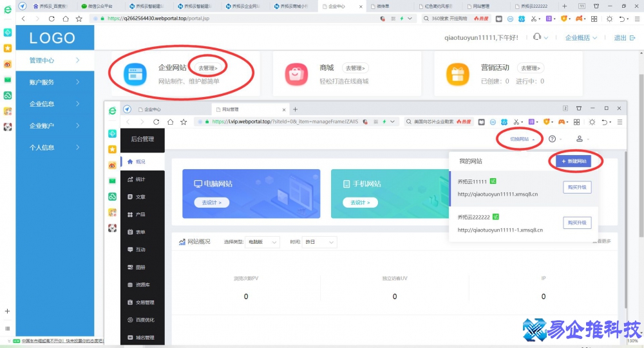Viewport: 644px width, 348px height.
Task: Expand the 账户服务 menu item
Action: pos(55,82)
